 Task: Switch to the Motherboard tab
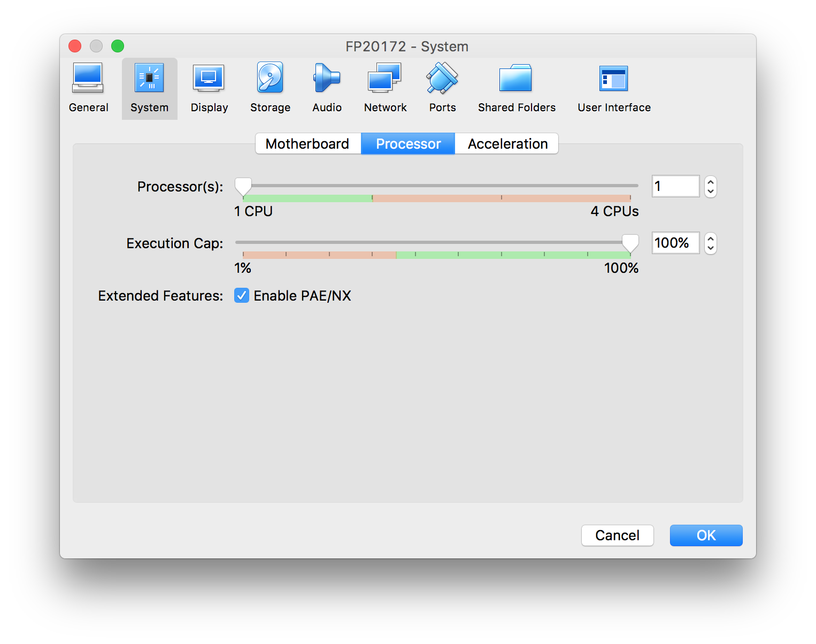[x=307, y=144]
